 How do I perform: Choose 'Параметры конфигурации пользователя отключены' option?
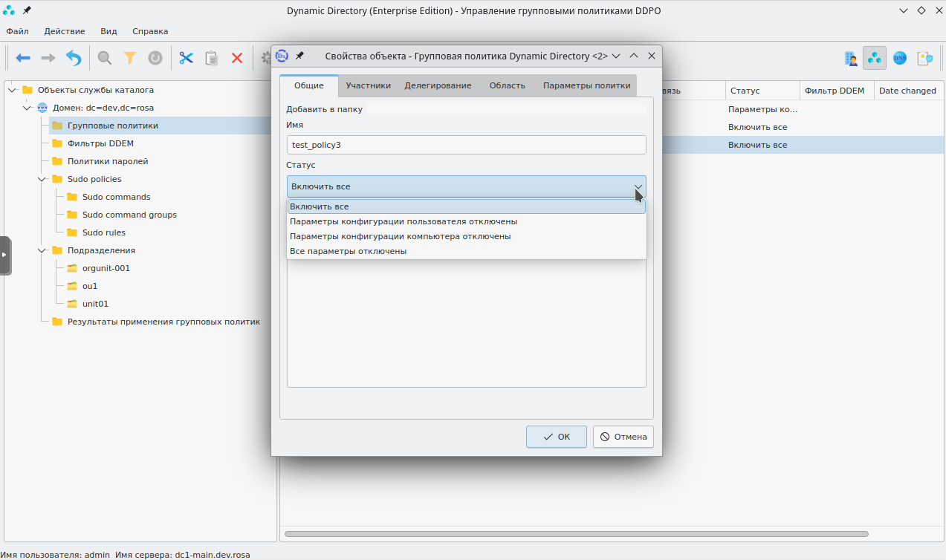click(x=404, y=221)
